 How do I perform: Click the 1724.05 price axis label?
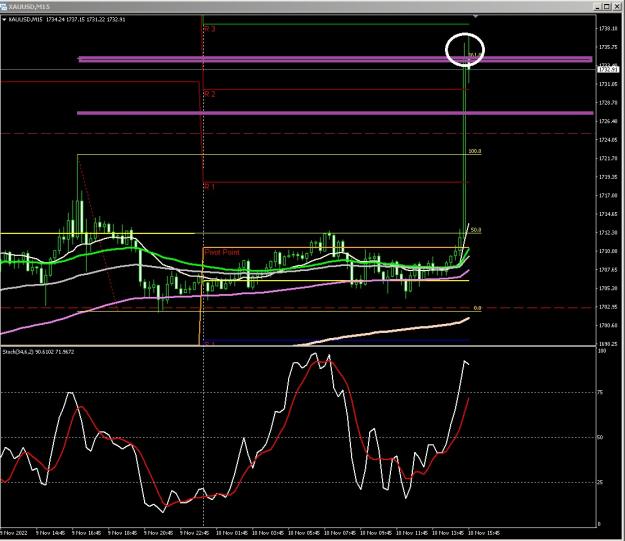pos(608,140)
